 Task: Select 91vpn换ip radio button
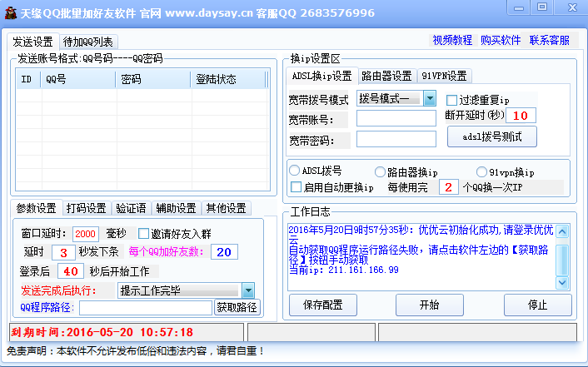(481, 172)
